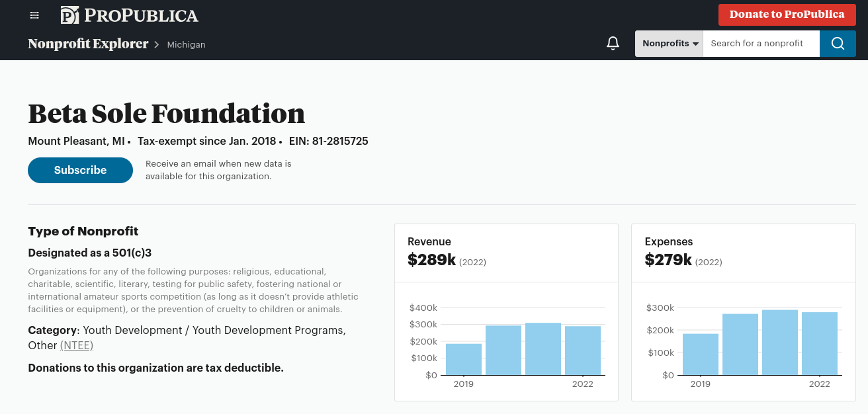868x414 pixels.
Task: Click the Expenses chart title
Action: tap(669, 241)
